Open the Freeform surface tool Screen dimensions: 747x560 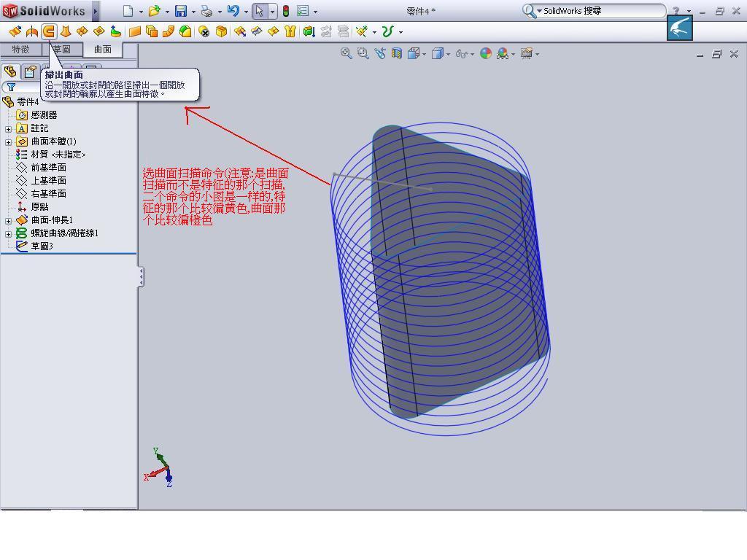click(x=116, y=32)
